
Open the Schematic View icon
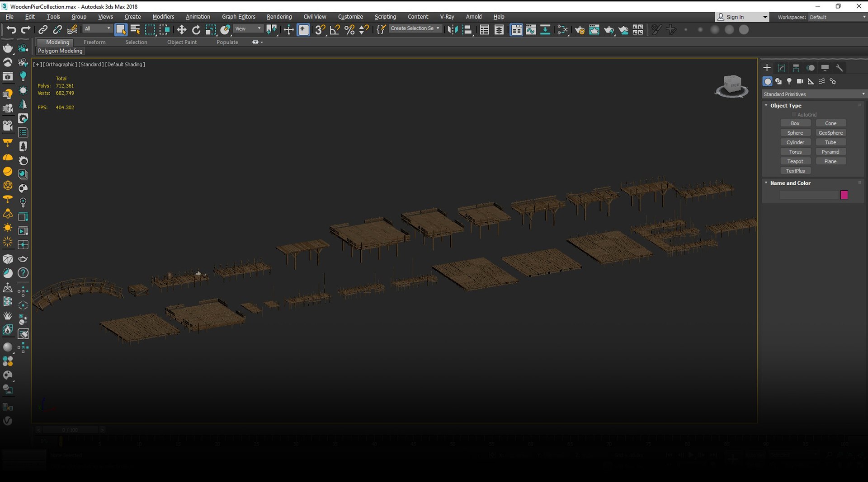[x=545, y=30]
